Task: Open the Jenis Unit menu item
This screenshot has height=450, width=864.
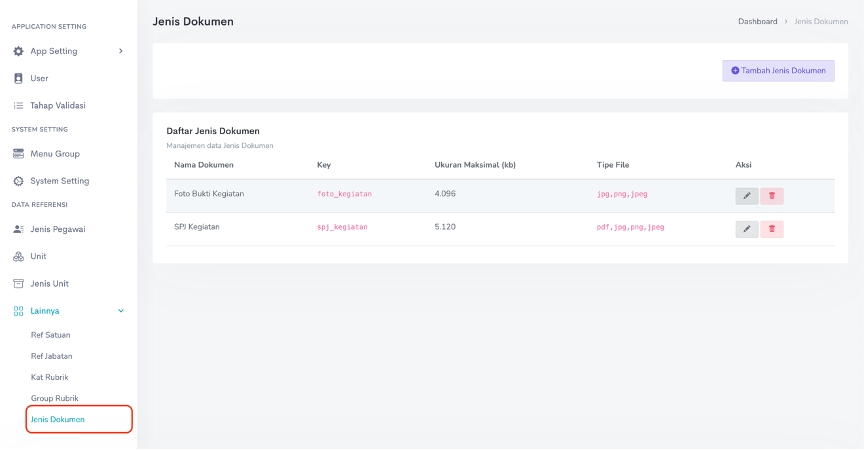Action: click(49, 284)
